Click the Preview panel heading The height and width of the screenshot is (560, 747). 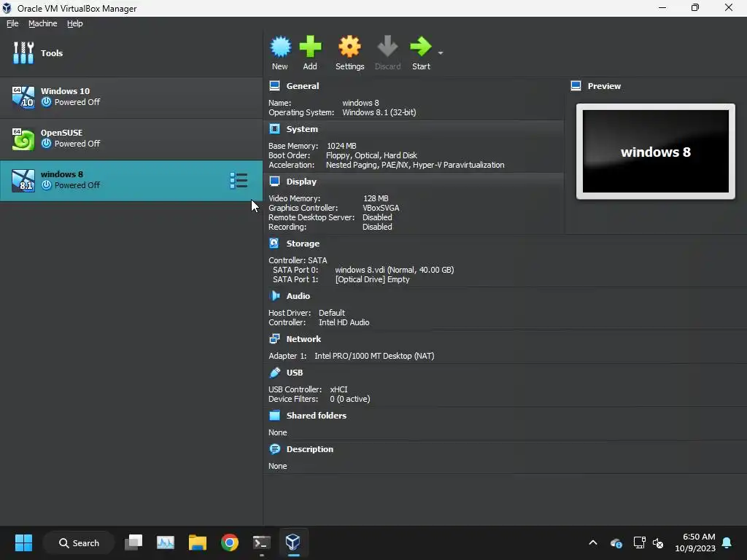click(x=604, y=86)
